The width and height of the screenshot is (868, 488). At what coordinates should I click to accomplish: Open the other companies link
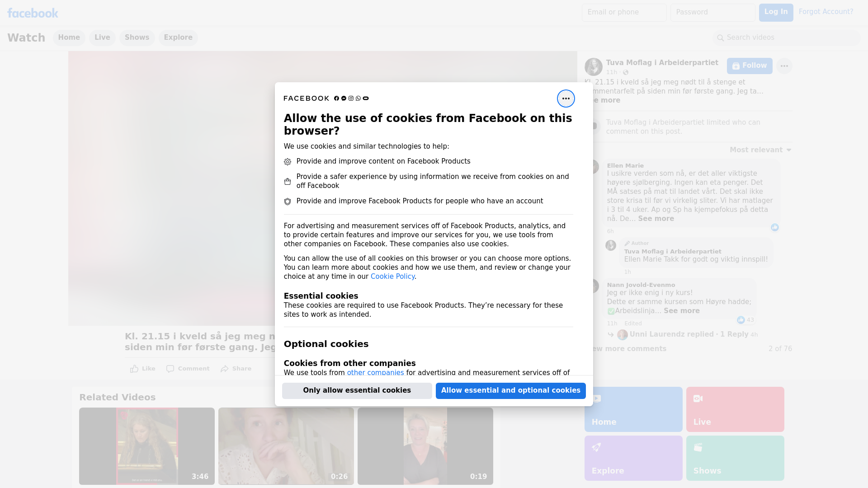[x=375, y=373]
